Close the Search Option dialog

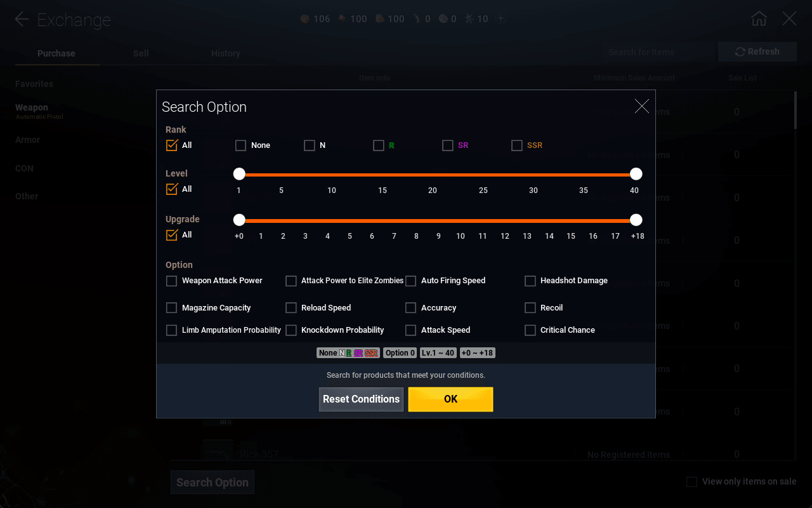[x=642, y=106]
